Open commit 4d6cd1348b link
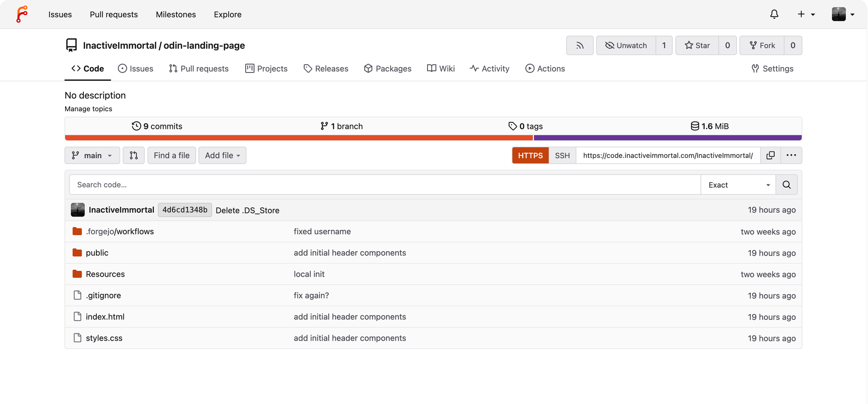868x404 pixels. (185, 210)
